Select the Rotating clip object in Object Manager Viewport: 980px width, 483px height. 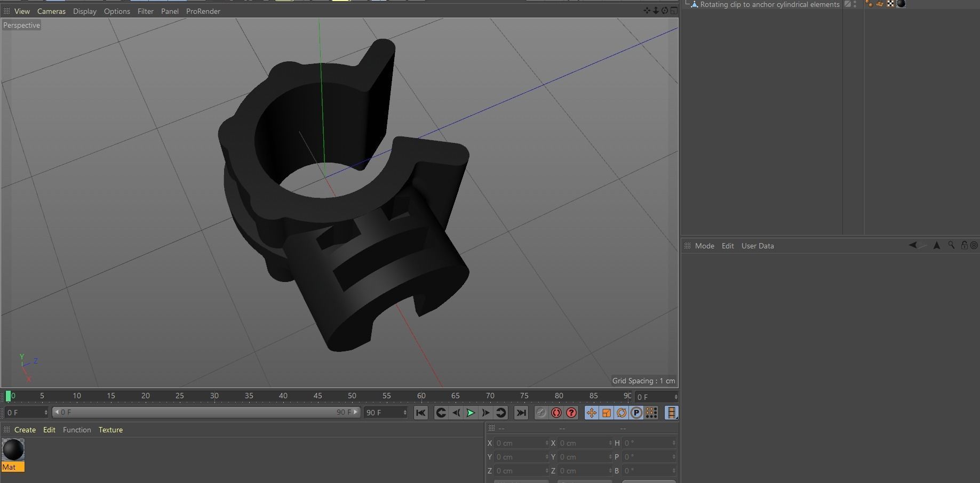tap(769, 4)
